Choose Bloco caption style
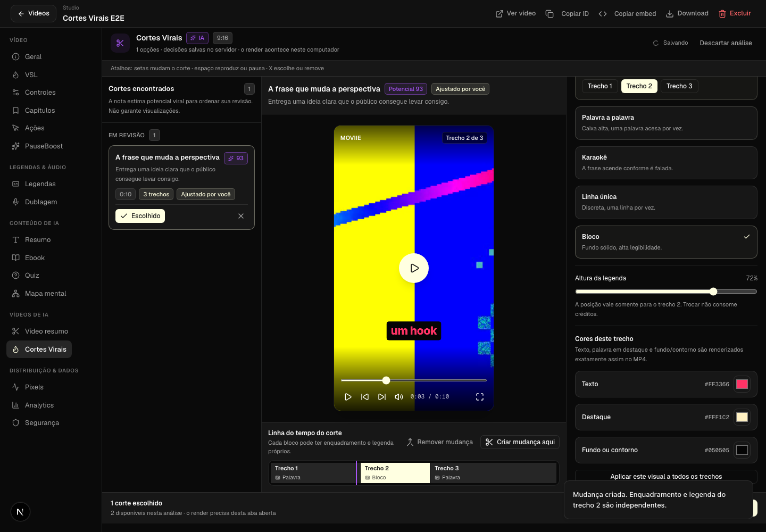Image resolution: width=766 pixels, height=532 pixels. [x=666, y=242]
